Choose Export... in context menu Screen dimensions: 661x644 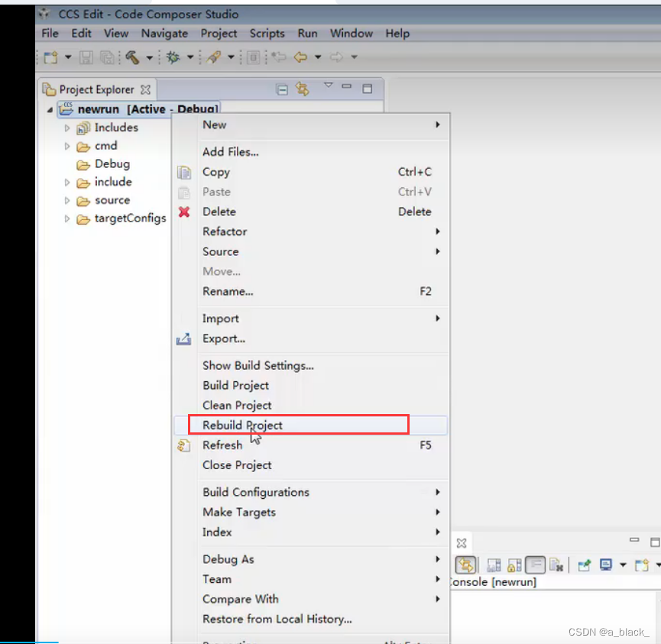(x=310, y=339)
